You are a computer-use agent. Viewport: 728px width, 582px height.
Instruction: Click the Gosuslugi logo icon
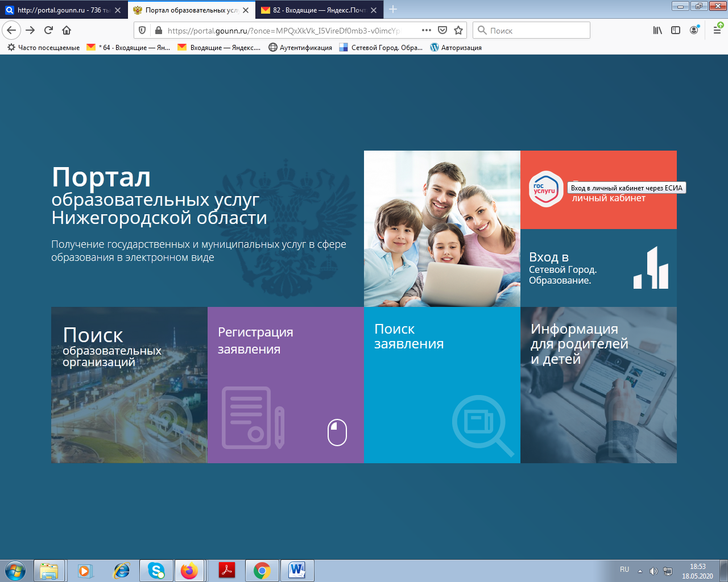546,189
